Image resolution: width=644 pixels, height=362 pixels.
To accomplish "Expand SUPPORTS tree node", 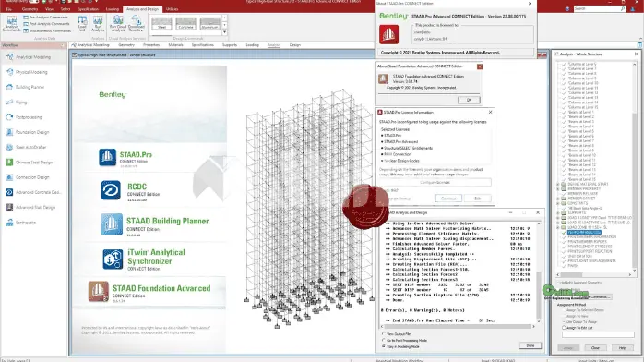I will [558, 212].
